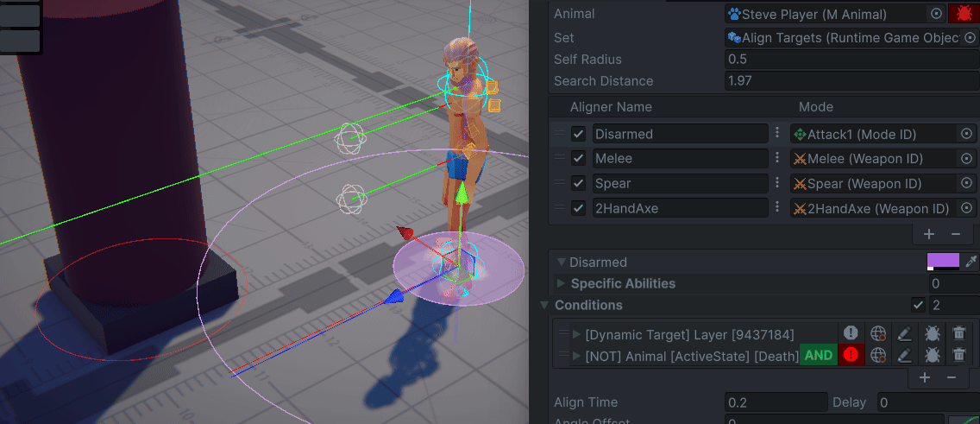Disable the Melee aligner checkbox
Image resolution: width=980 pixels, height=424 pixels.
[578, 159]
